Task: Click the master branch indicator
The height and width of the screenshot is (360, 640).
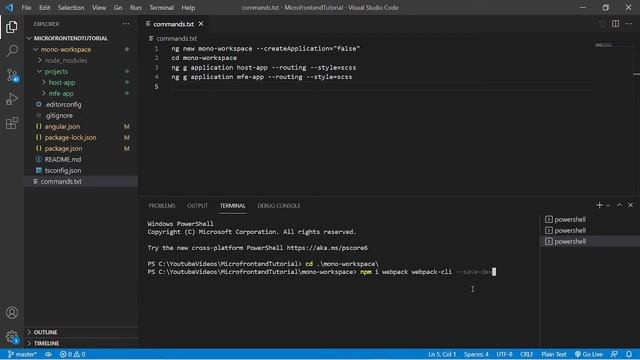Action: click(x=22, y=354)
